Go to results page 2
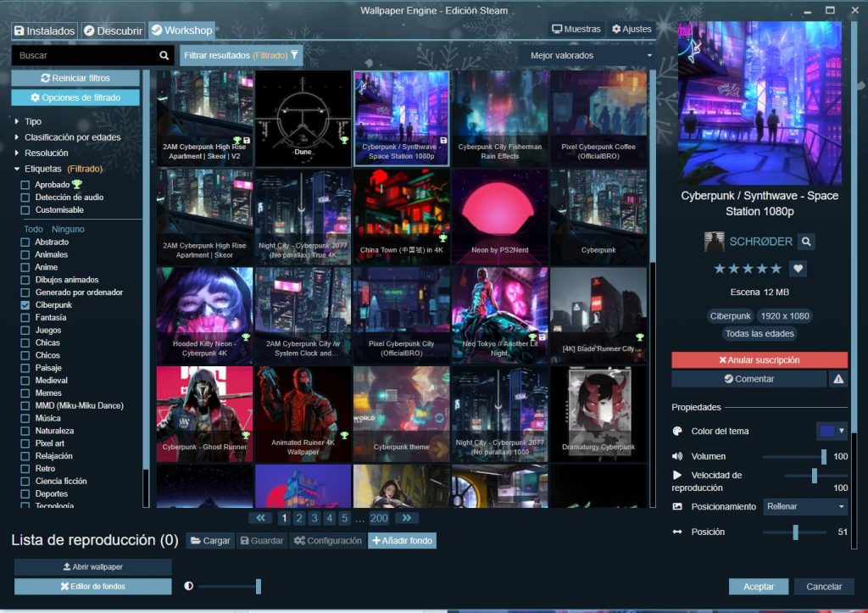 pos(299,518)
